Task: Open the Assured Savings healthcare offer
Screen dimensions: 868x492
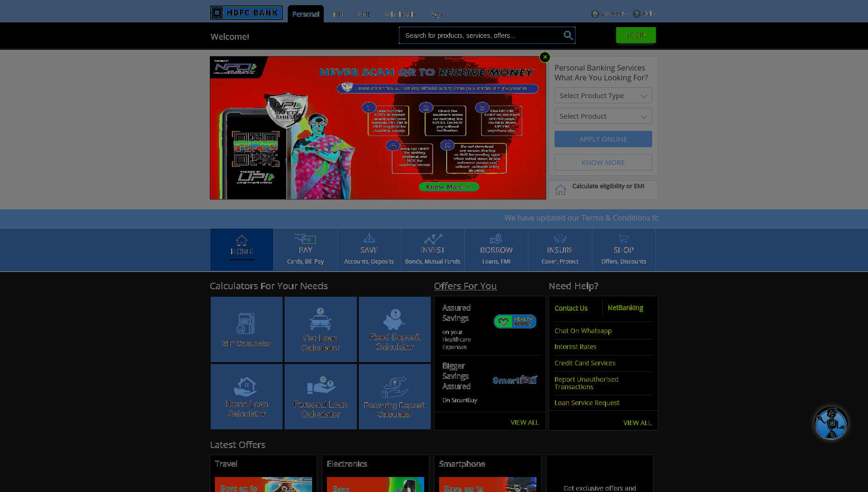Action: (490, 327)
